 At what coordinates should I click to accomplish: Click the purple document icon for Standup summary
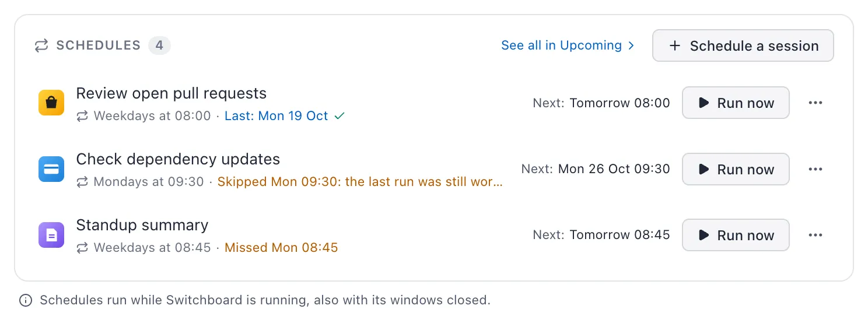pos(51,235)
